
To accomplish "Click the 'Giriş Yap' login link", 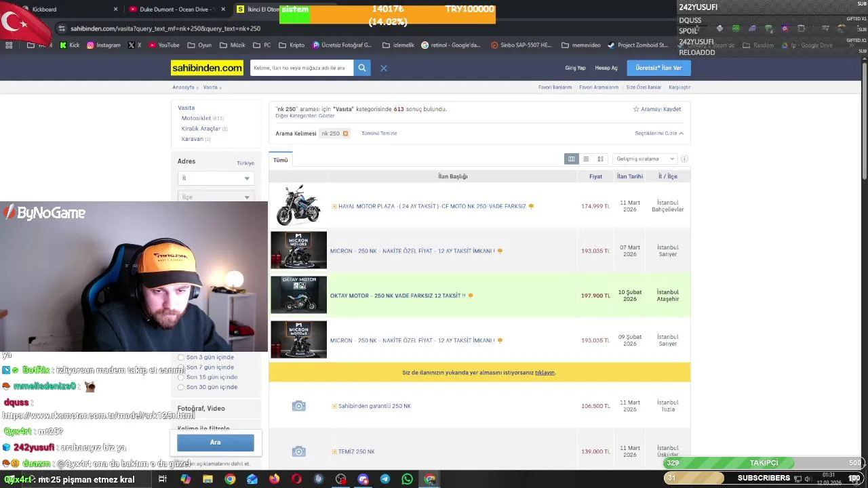I will 575,68.
